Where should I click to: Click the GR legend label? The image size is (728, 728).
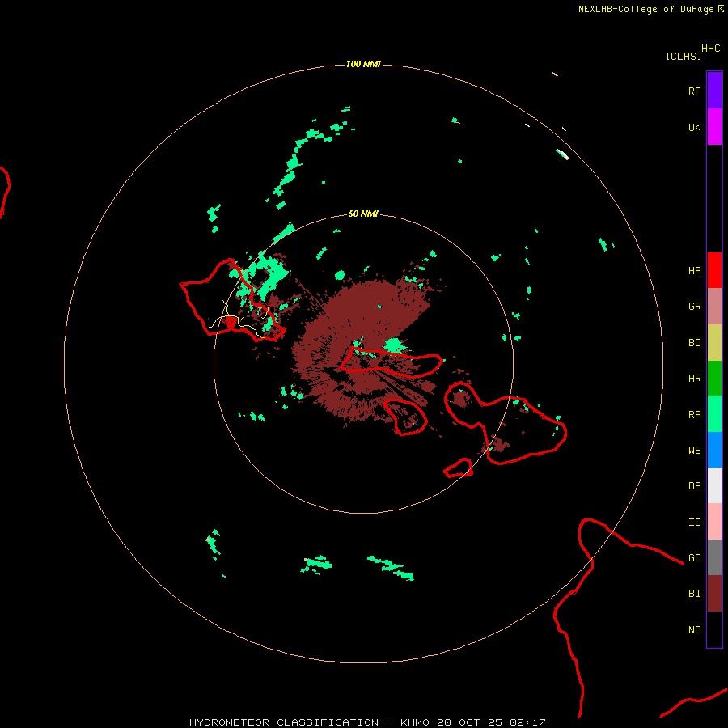click(x=694, y=307)
